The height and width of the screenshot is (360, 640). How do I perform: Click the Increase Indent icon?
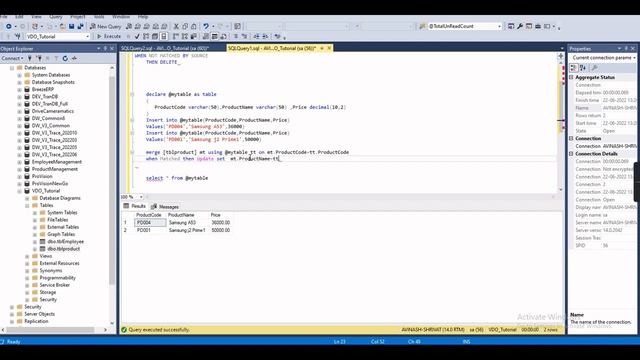(265, 36)
